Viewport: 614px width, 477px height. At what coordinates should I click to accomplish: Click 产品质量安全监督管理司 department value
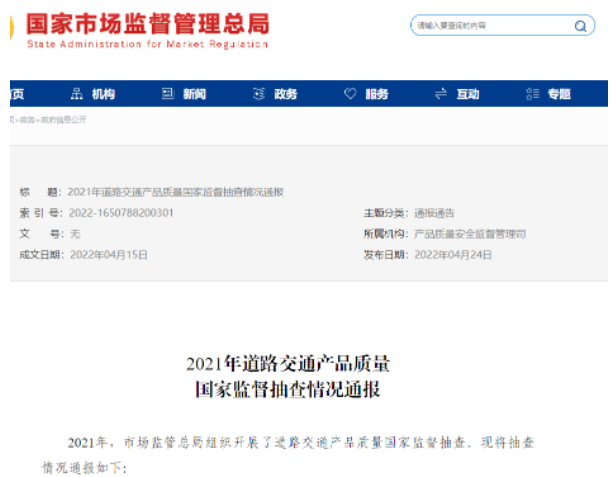coord(470,234)
